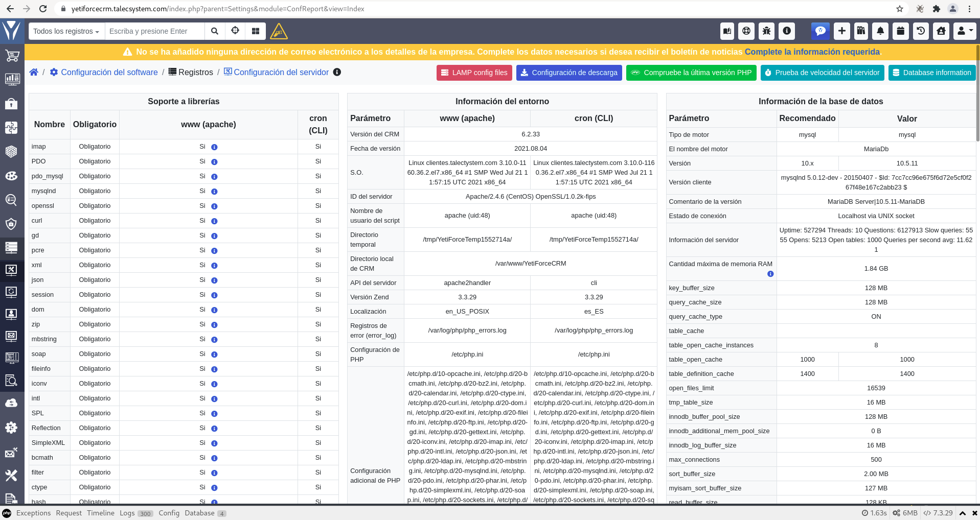Screen dimensions: 980x520
Task: Open the calendar icon in top toolbar
Action: coord(901,31)
